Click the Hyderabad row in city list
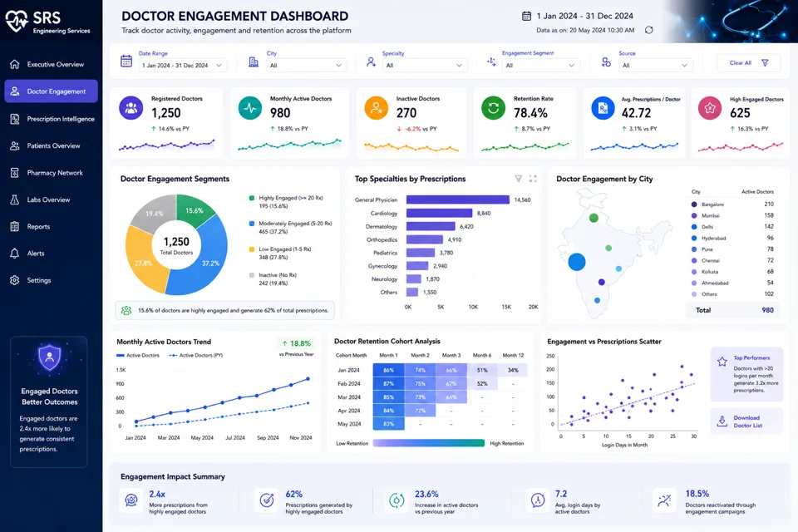Screen dimensions: 798x532 pyautogui.click(x=733, y=238)
